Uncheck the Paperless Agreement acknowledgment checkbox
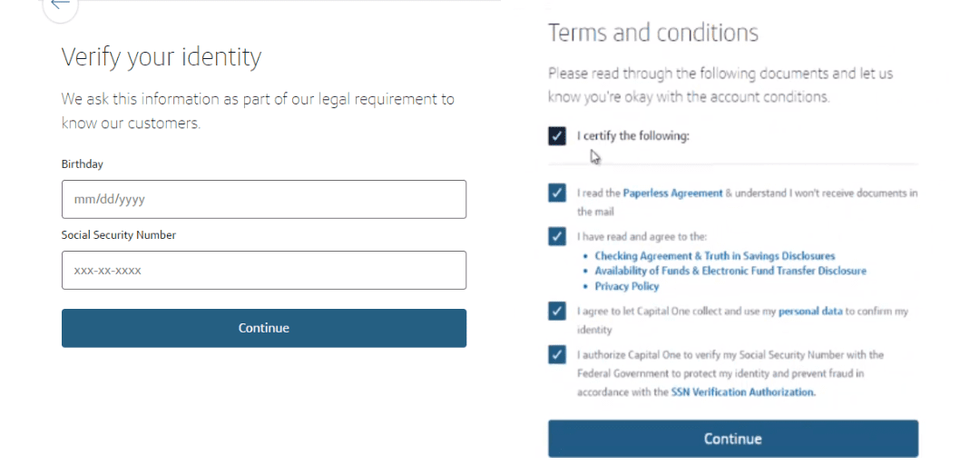This screenshot has width=980, height=466. 557,193
